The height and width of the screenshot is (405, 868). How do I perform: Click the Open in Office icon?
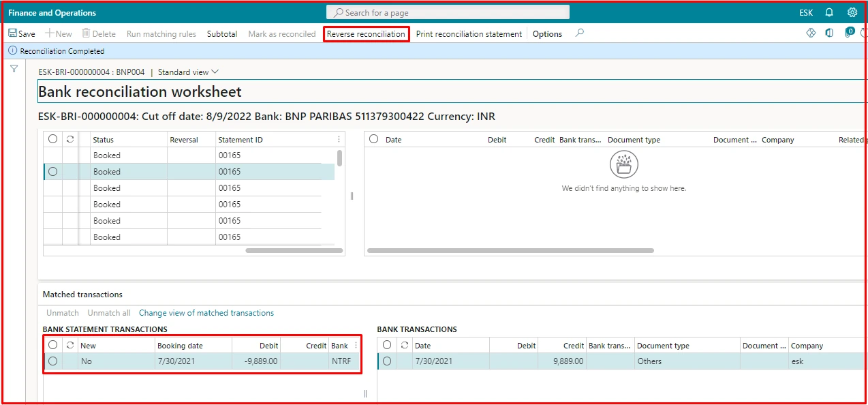829,33
